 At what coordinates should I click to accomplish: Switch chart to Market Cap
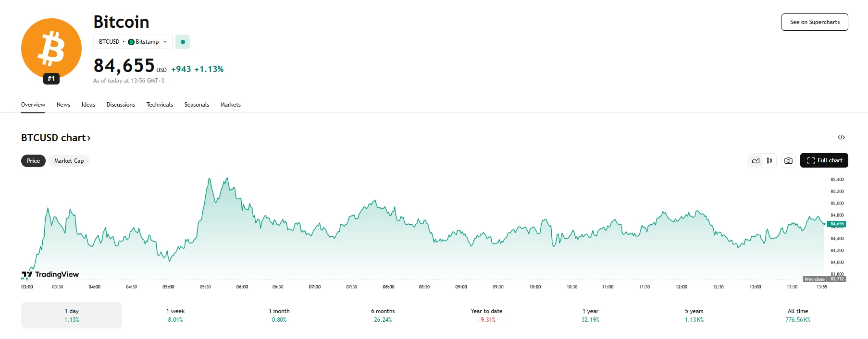(x=69, y=161)
